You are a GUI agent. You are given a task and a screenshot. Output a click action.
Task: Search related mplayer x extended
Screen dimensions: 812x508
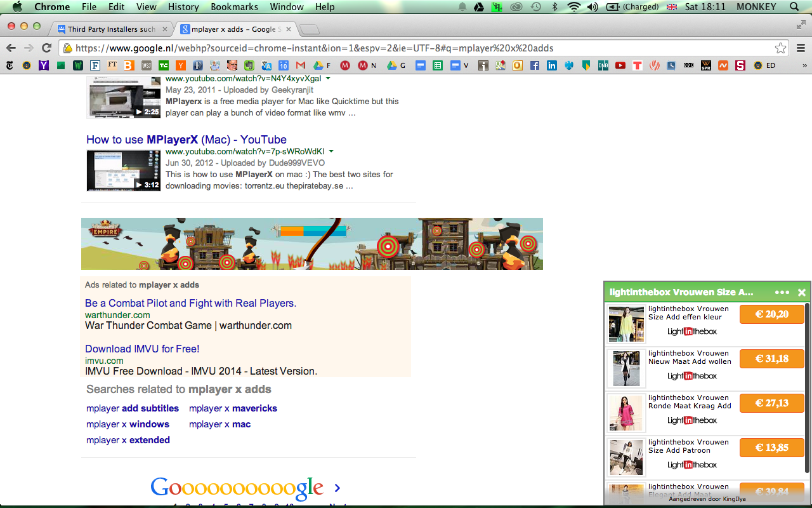point(128,440)
